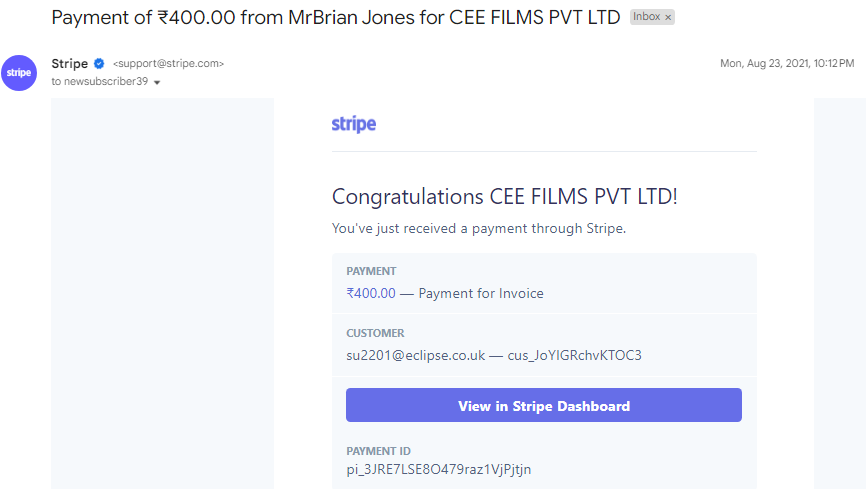Click the ₹400.00 payment amount link

point(371,293)
